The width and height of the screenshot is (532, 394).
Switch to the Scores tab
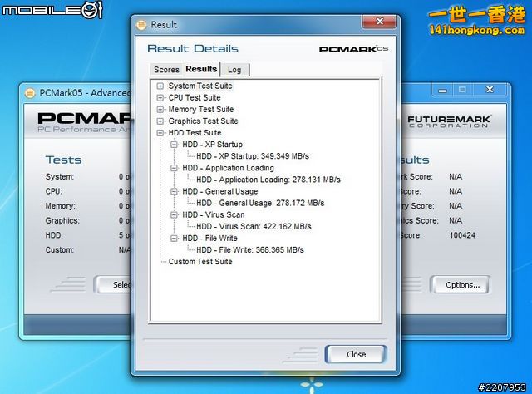point(166,70)
